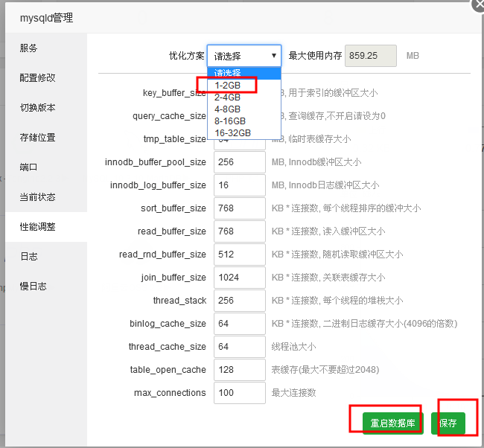This screenshot has width=484, height=448.
Task: Open the 优化方案 dropdown selector
Action: coord(244,56)
